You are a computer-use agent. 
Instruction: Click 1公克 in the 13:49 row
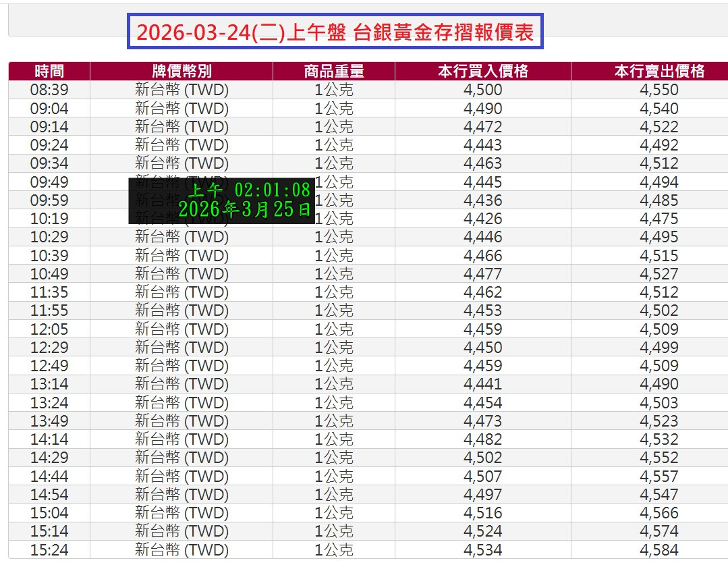(x=334, y=421)
